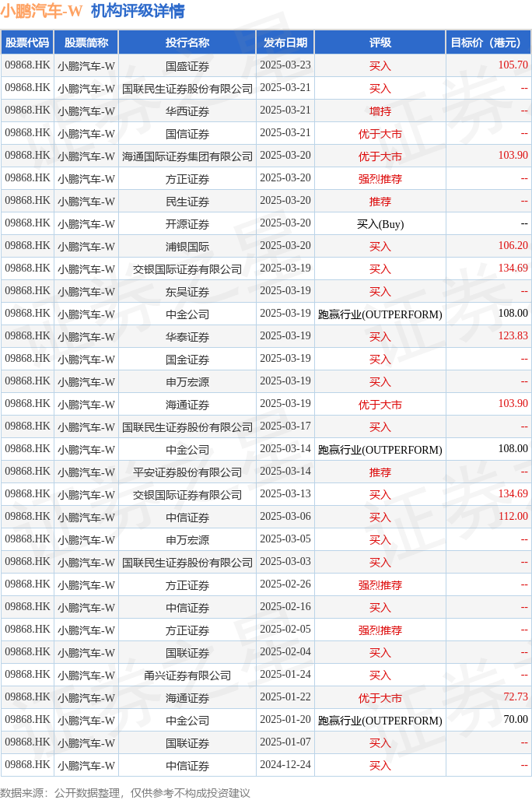Select the date 2025-01-24

click(285, 674)
